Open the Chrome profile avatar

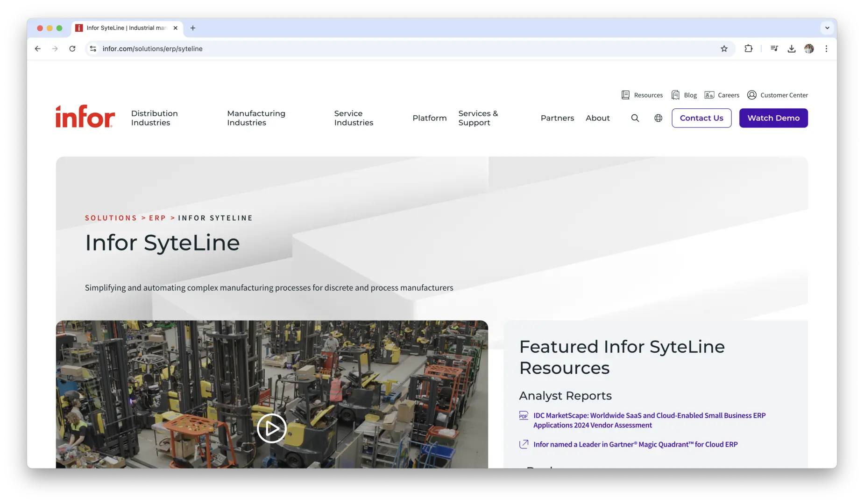pos(809,49)
